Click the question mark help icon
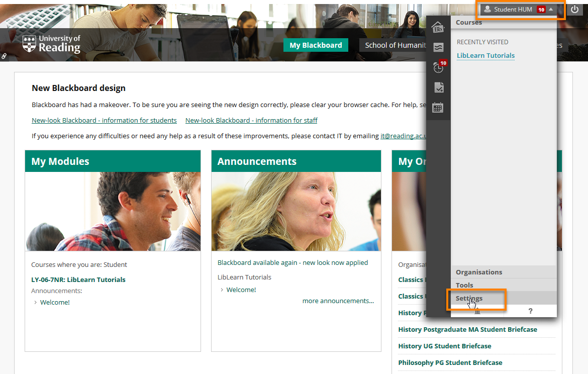The width and height of the screenshot is (588, 374). (530, 311)
